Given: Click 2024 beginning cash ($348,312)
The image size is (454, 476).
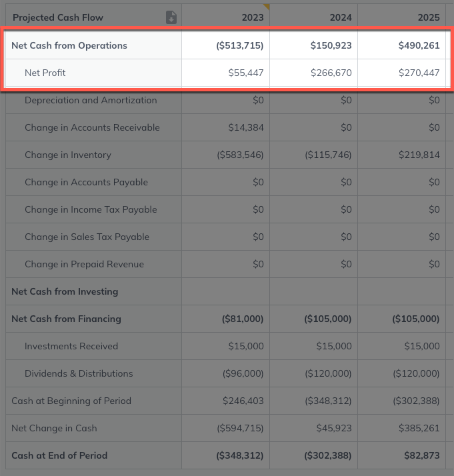Looking at the screenshot, I should [328, 401].
